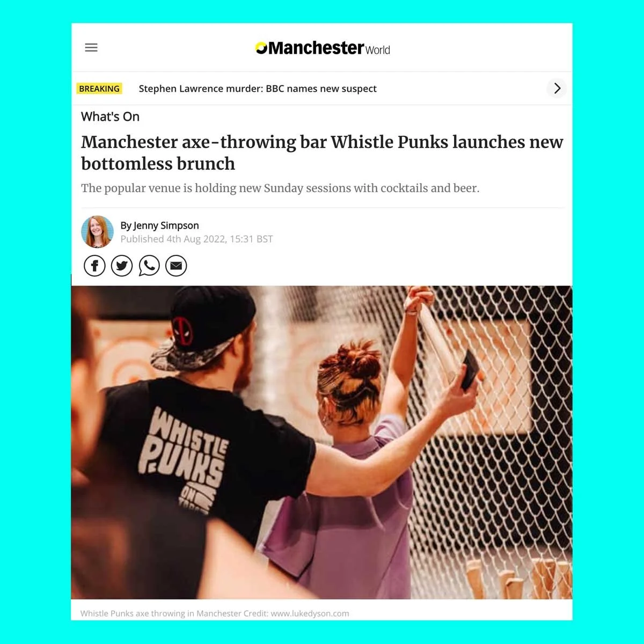Open the Stephen Lawrence murder headline
The height and width of the screenshot is (644, 644).
258,89
